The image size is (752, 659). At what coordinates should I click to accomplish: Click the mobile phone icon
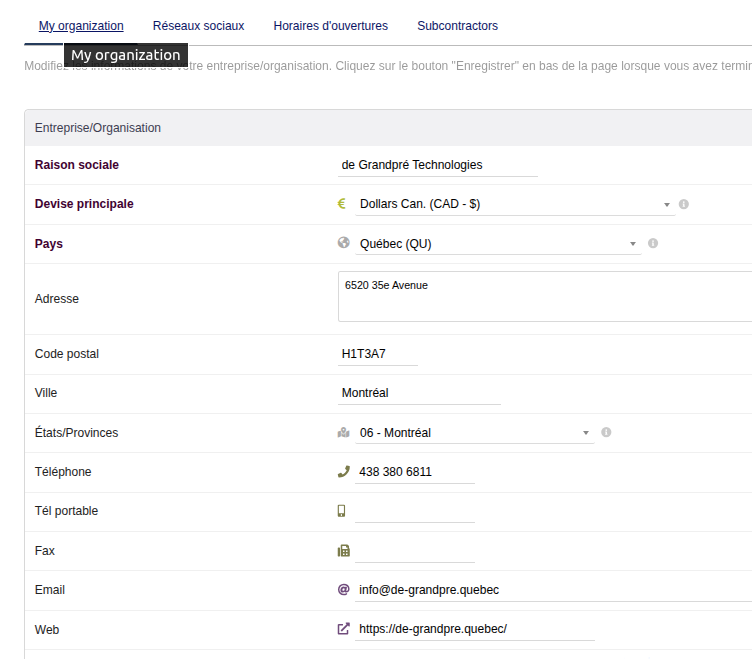pyautogui.click(x=342, y=511)
